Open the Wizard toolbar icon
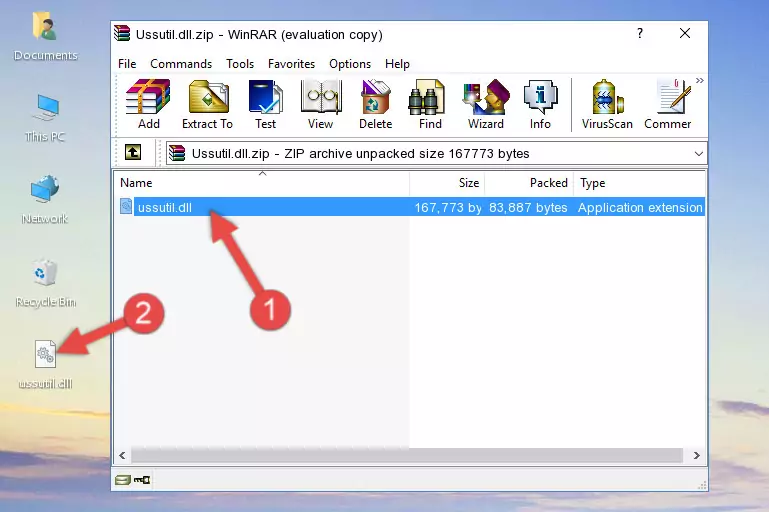769x512 pixels. pyautogui.click(x=486, y=104)
